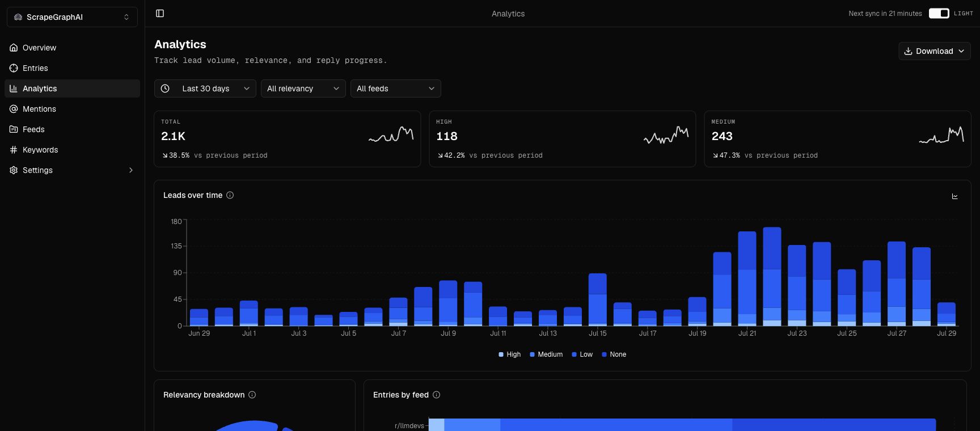Open the Entries page

pos(72,68)
